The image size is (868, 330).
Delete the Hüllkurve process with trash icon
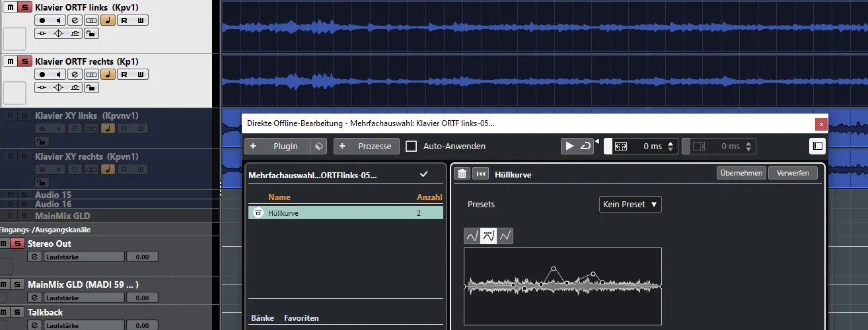(462, 174)
